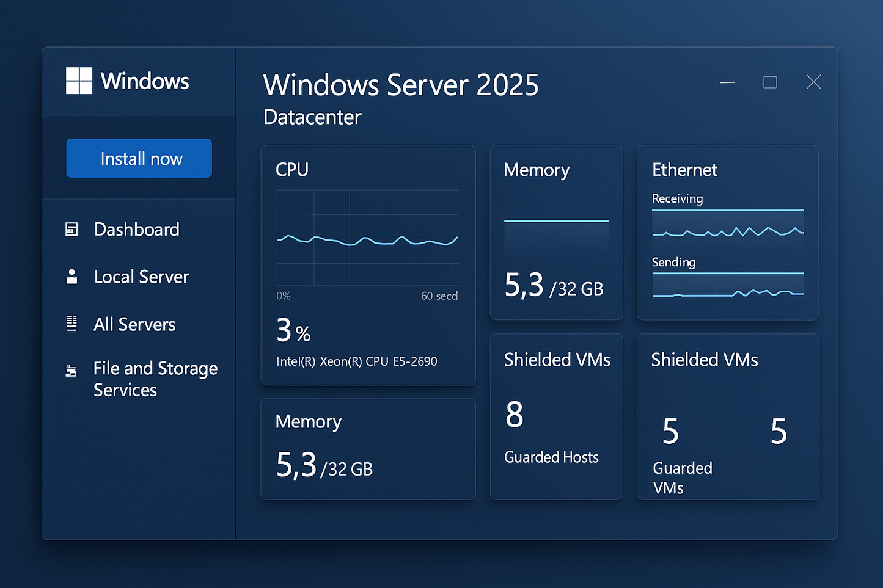Screen dimensions: 883x588
Task: Click the Memory usage bar indicator
Action: tap(556, 235)
